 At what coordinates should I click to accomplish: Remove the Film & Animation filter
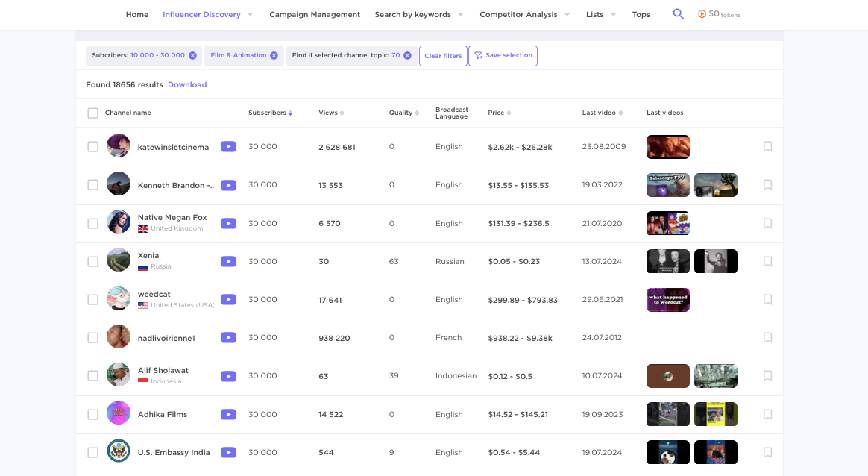274,54
